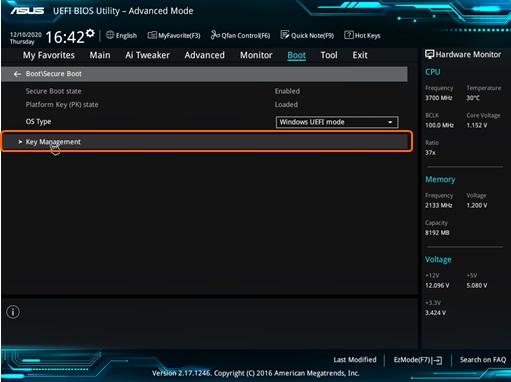
Task: Click the Enabled value for Secure Boot state
Action: click(x=287, y=91)
